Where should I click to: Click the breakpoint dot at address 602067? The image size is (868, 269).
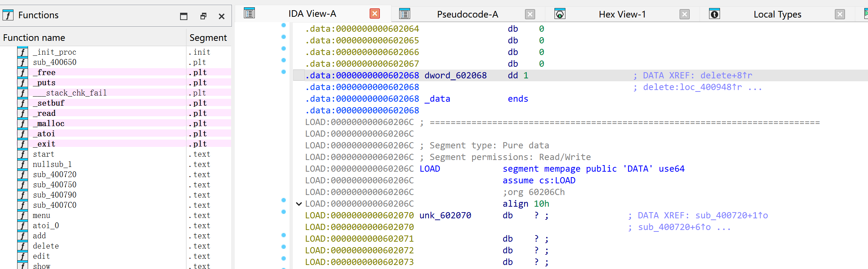pos(284,60)
